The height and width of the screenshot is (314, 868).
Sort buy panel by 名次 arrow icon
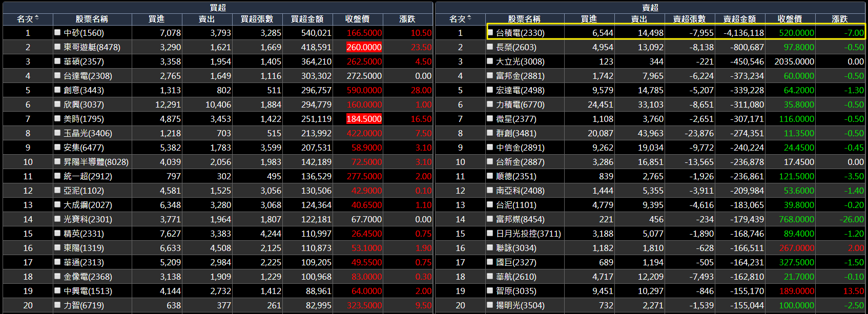[x=37, y=18]
